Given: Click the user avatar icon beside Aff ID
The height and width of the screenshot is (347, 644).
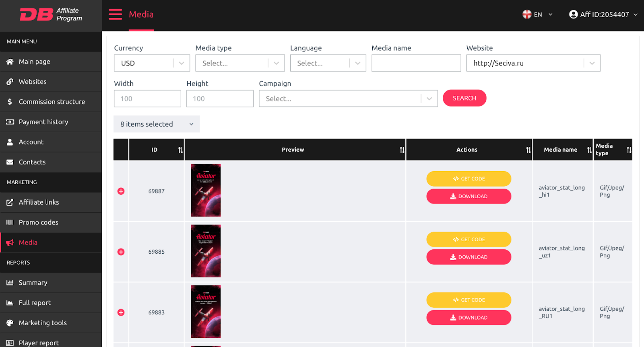Looking at the screenshot, I should (x=574, y=14).
